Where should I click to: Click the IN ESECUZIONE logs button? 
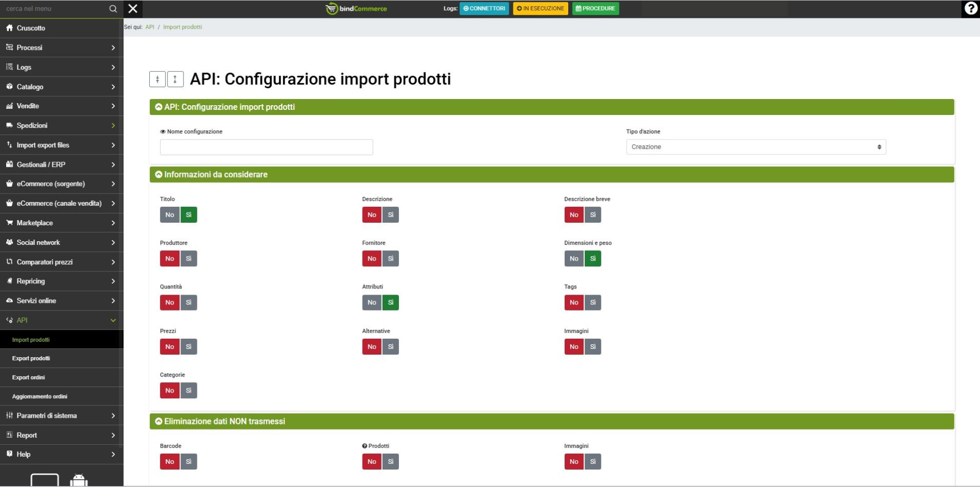pos(540,9)
